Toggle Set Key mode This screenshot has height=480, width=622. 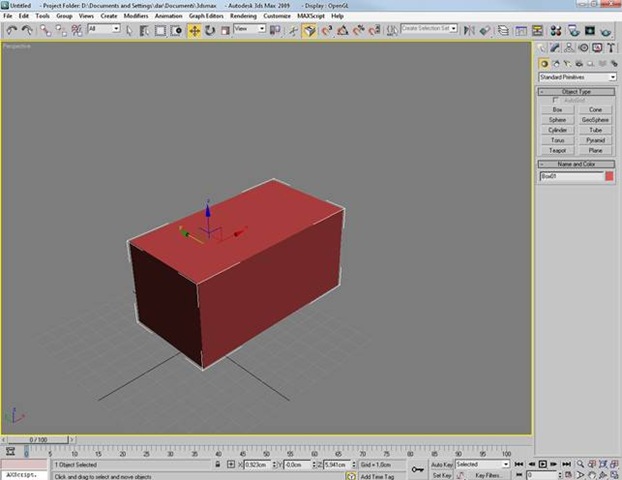tap(441, 475)
